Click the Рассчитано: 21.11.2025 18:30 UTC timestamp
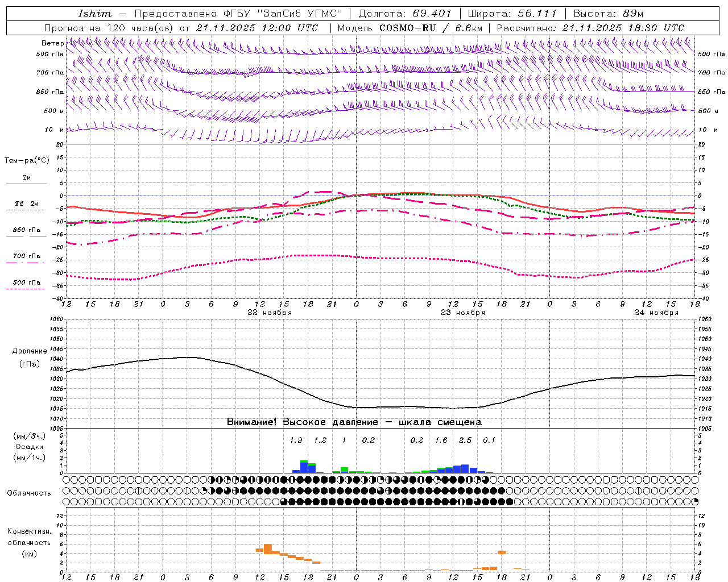The height and width of the screenshot is (582, 728). pyautogui.click(x=590, y=28)
